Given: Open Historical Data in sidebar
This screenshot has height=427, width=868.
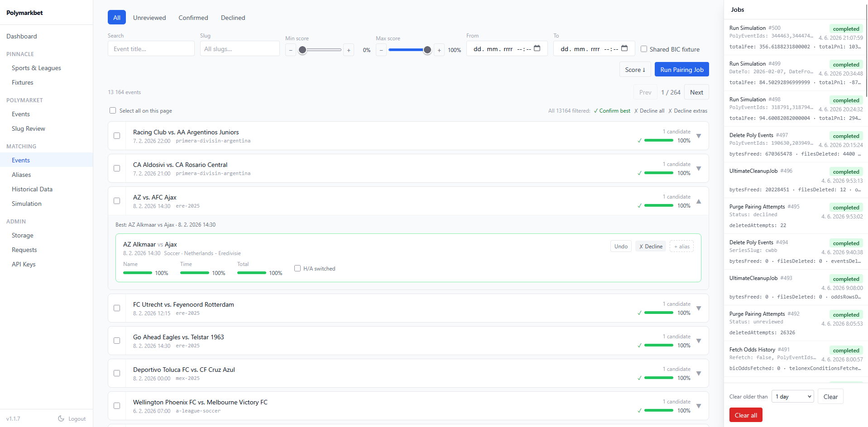Looking at the screenshot, I should [x=32, y=189].
